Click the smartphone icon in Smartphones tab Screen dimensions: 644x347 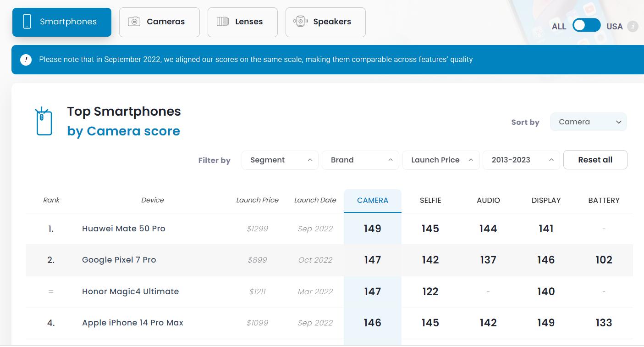(27, 22)
